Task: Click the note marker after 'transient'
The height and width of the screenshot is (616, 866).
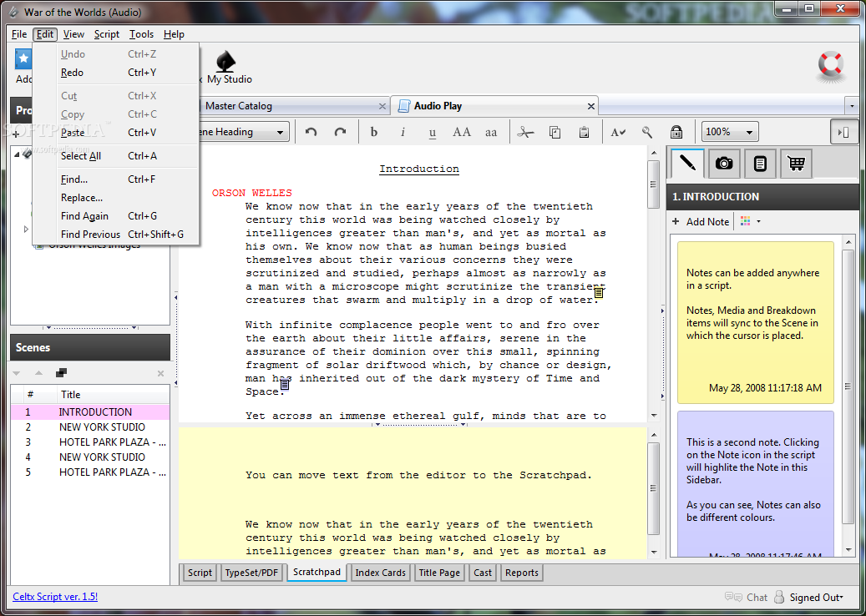Action: [598, 293]
